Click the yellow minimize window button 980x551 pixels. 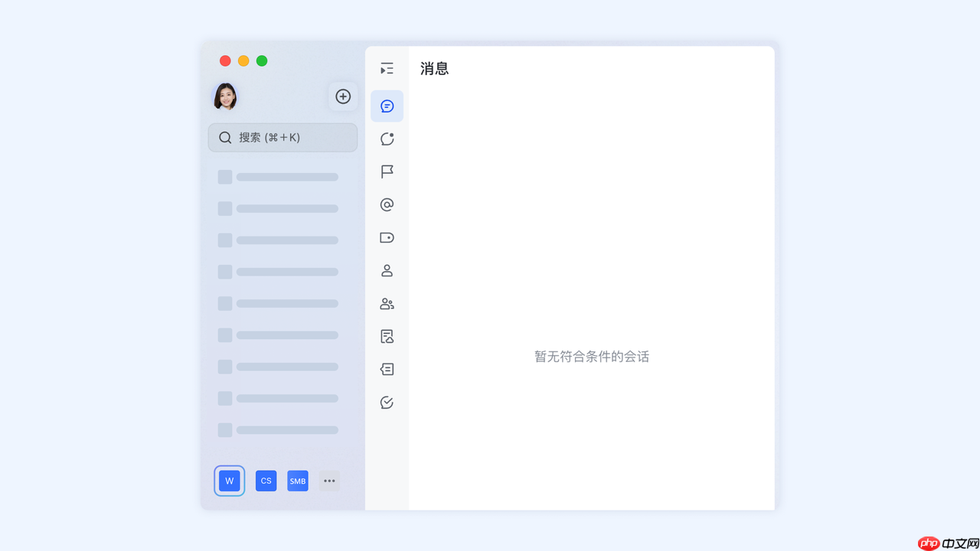243,60
